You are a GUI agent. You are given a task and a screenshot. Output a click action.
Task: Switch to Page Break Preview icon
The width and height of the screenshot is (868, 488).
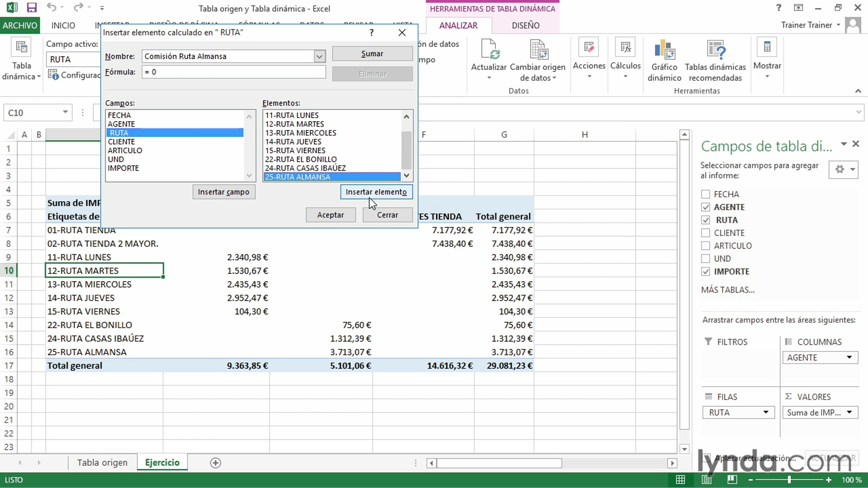point(732,480)
